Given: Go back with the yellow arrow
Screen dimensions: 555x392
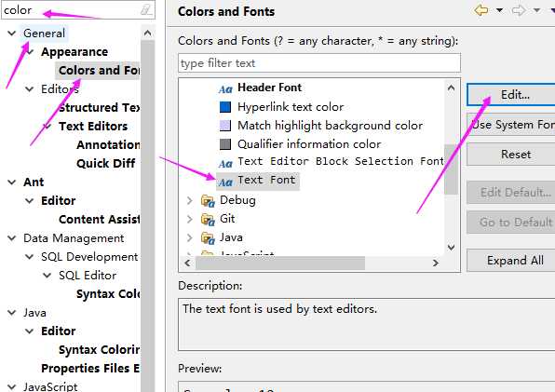Looking at the screenshot, I should pos(481,10).
